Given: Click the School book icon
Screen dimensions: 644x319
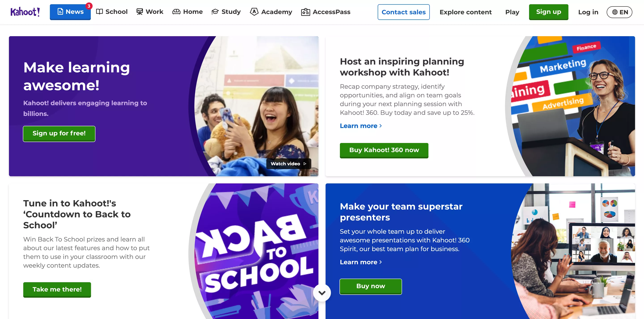Looking at the screenshot, I should [x=99, y=11].
